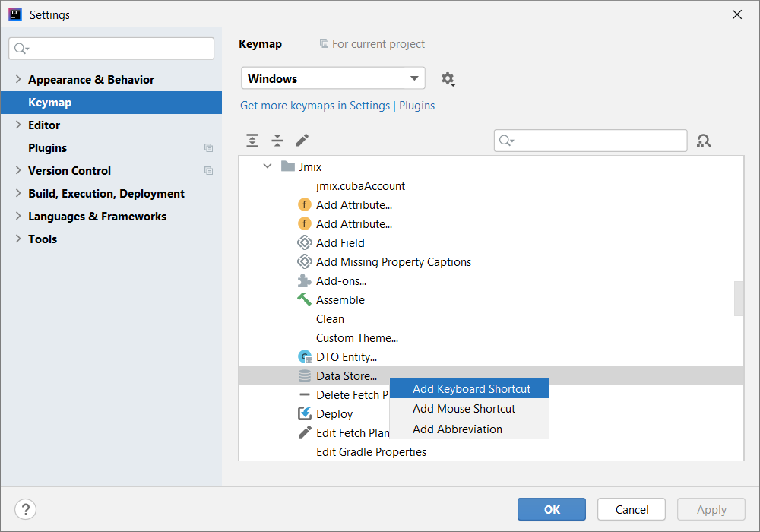Click the For current project icon
This screenshot has height=532, width=760.
pos(324,43)
